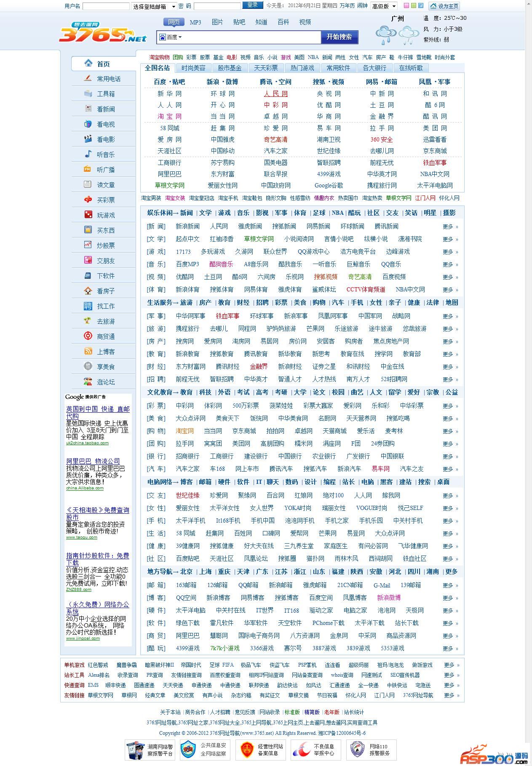Switch to the 时尚美容 tab
The height and width of the screenshot is (766, 532).
pos(194,68)
